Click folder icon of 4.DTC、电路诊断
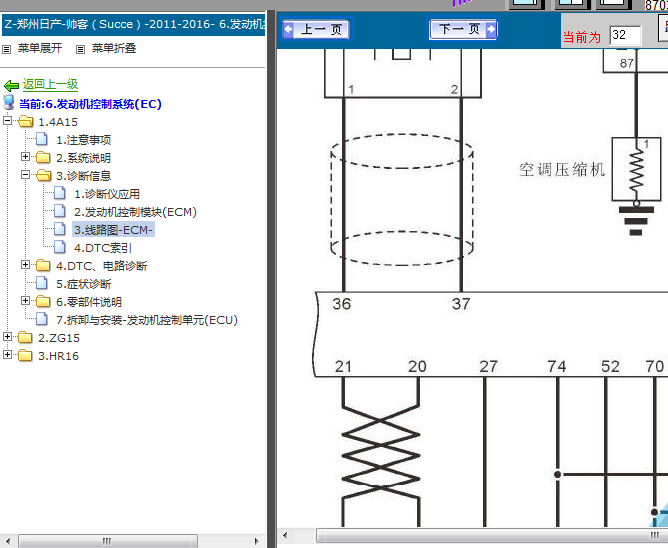This screenshot has width=668, height=548. [43, 265]
